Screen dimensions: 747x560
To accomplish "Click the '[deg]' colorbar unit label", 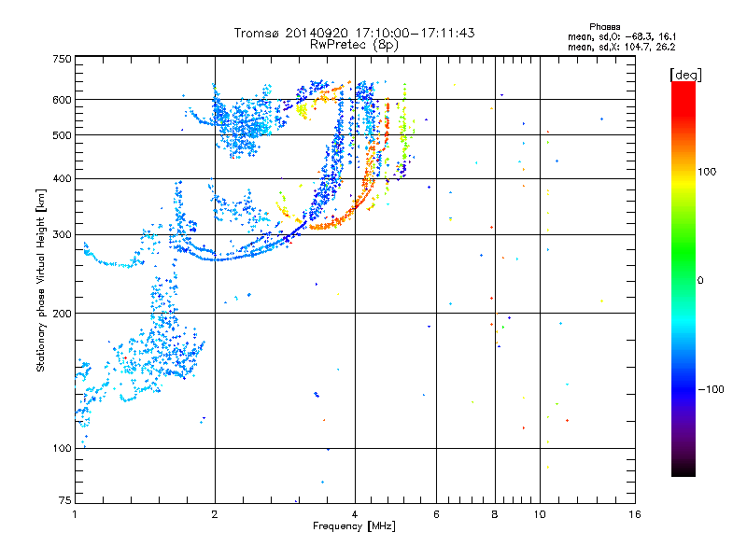I will click(685, 75).
